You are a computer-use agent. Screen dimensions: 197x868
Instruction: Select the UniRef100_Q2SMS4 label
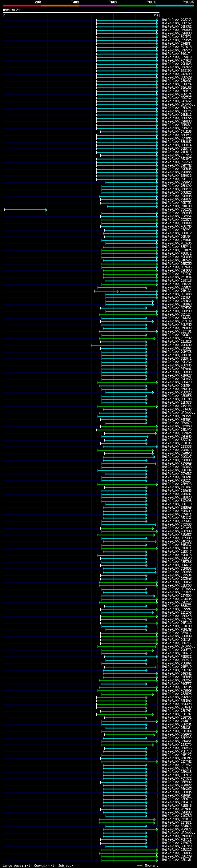176,287
